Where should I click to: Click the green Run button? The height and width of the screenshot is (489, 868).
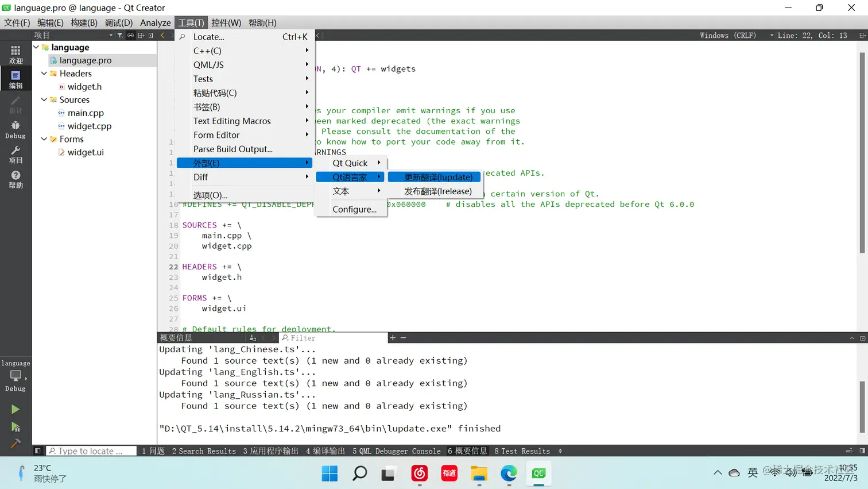pos(15,409)
